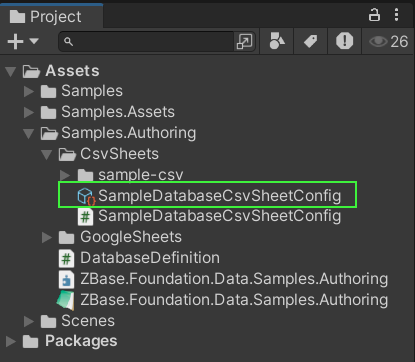
Task: Open the Project panel three-dot menu
Action: click(x=396, y=15)
